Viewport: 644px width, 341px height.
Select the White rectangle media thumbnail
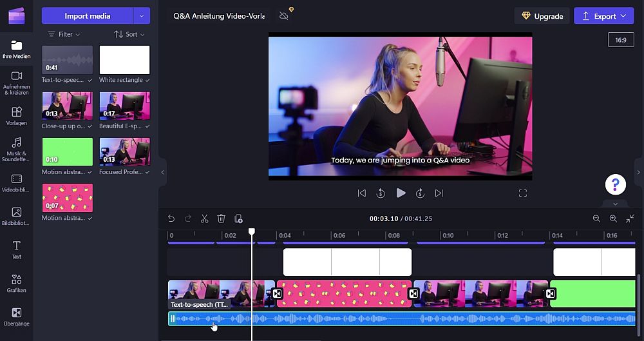(124, 60)
